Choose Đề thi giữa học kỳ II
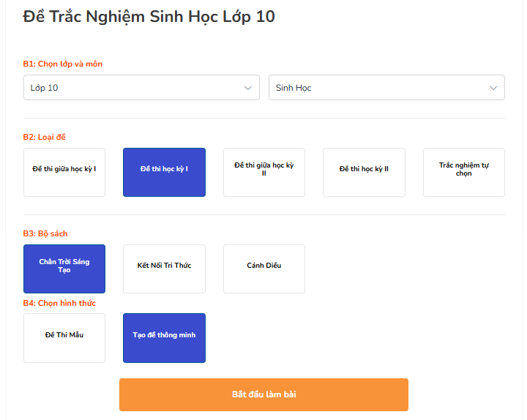 264,173
